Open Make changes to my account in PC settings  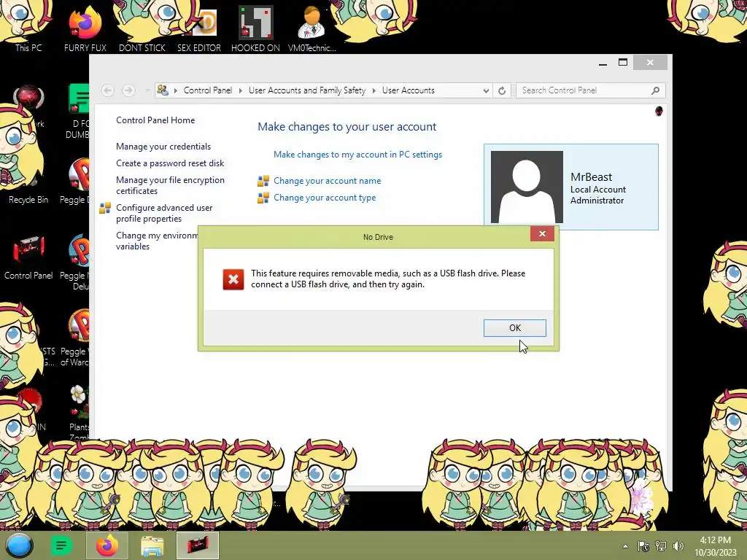coord(357,155)
